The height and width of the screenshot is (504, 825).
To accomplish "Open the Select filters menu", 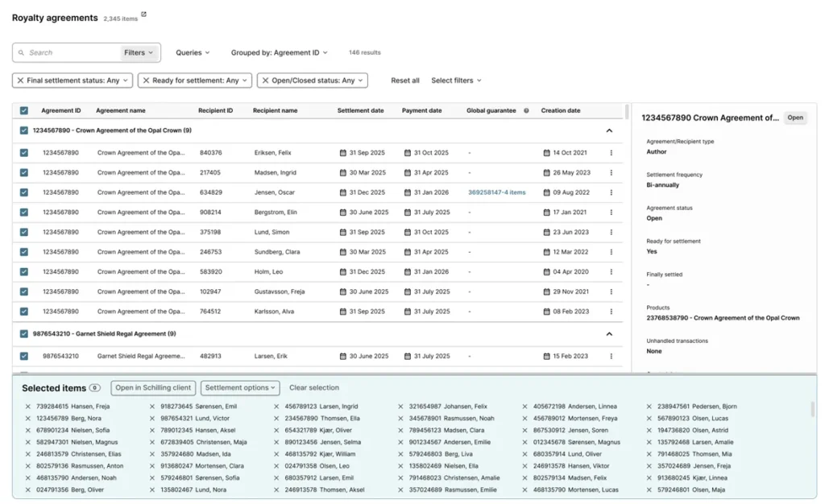I will (456, 81).
